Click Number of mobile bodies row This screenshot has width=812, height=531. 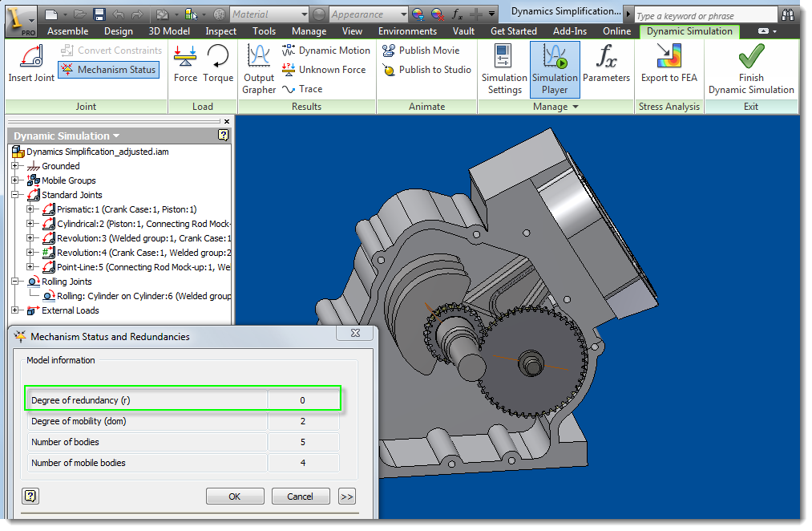pyautogui.click(x=183, y=463)
